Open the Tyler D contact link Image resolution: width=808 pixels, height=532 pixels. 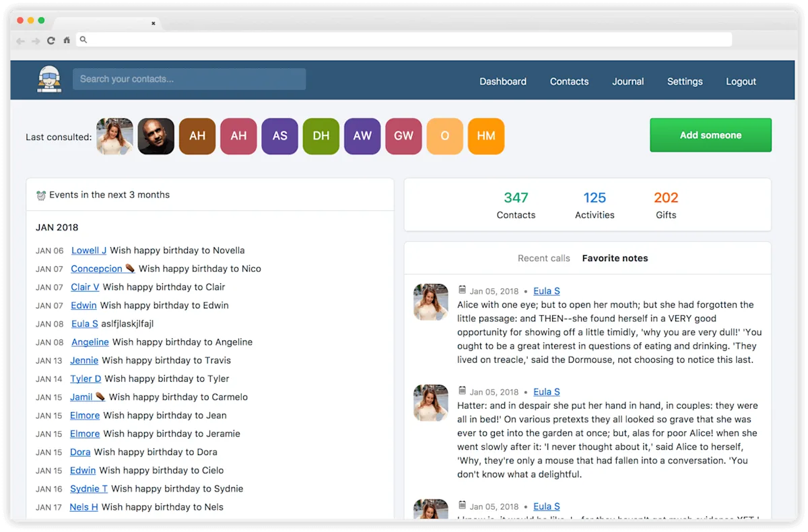point(86,378)
